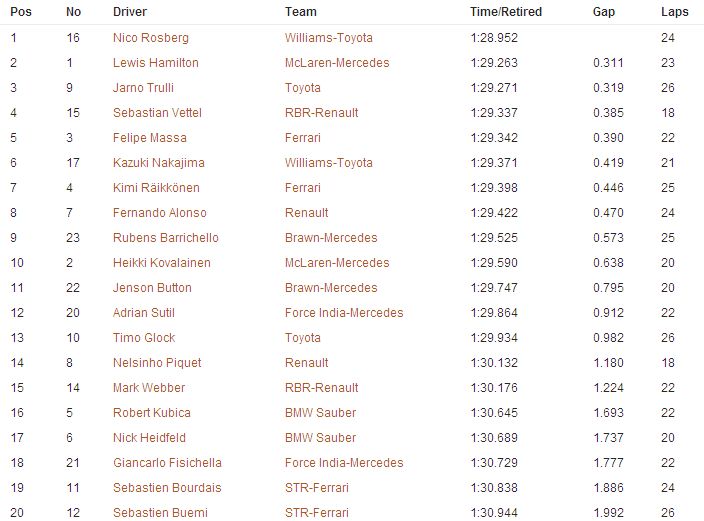Select Fernando Alonso driver link
Screen dimensions: 704x521
pyautogui.click(x=160, y=213)
